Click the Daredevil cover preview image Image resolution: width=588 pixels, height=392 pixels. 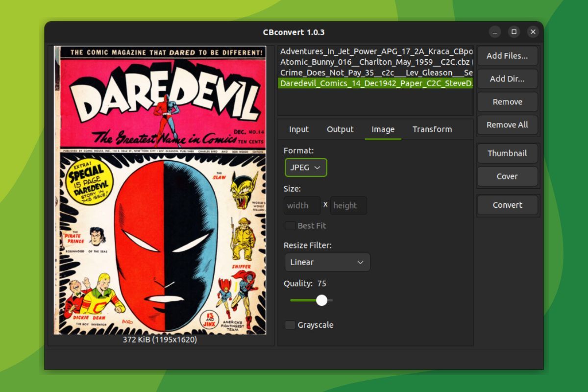[162, 190]
